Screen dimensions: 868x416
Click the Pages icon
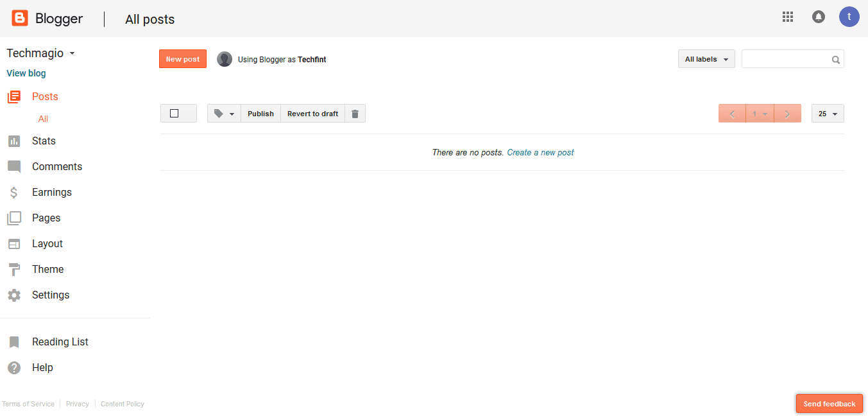pos(14,218)
